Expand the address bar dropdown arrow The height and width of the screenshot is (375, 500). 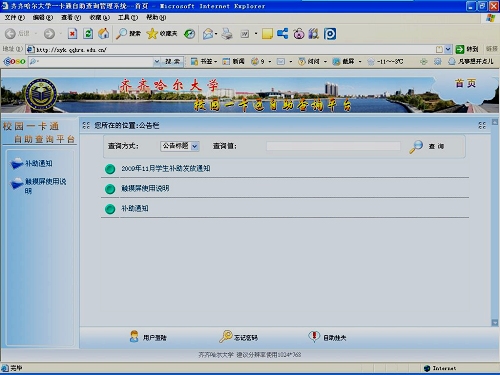pos(448,49)
